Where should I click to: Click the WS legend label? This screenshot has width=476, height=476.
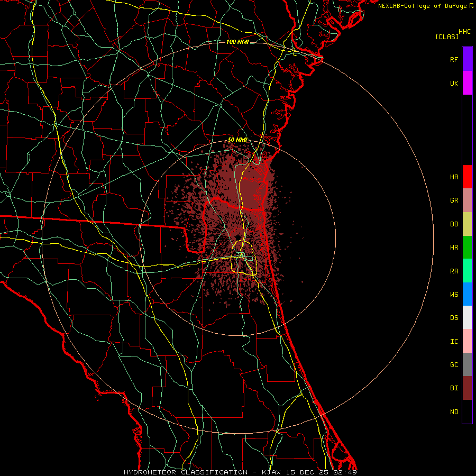click(454, 294)
